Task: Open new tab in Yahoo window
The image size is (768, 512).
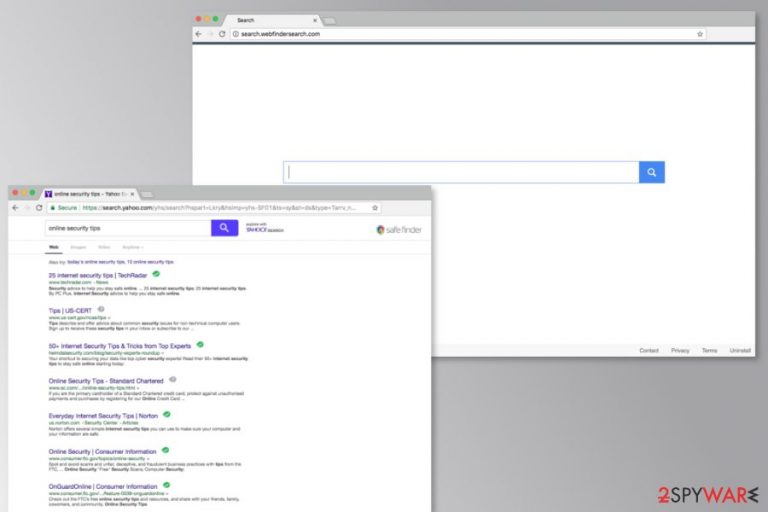Action: click(146, 195)
